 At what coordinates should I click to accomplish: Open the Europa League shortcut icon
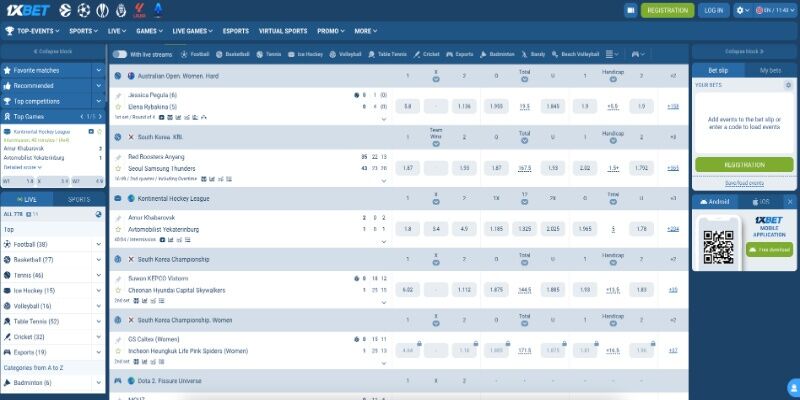coord(102,10)
